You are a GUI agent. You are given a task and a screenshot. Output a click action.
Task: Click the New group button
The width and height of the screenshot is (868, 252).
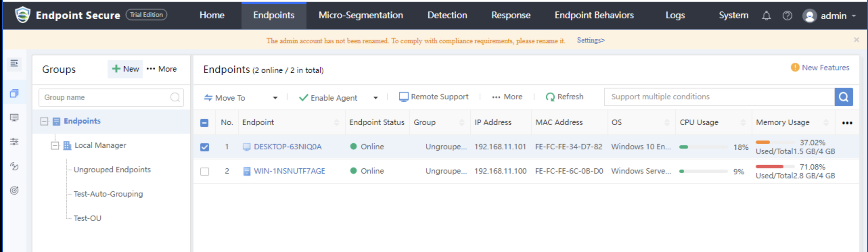click(125, 69)
